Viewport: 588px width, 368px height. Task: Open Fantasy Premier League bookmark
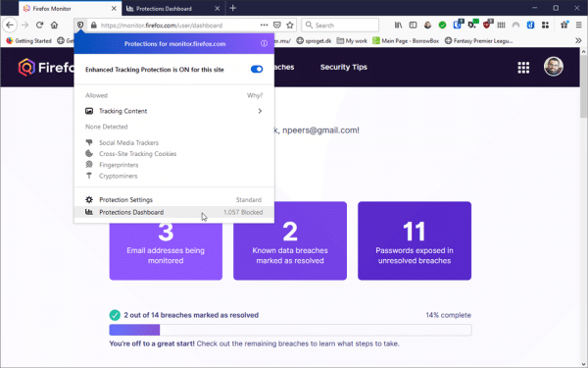(478, 40)
